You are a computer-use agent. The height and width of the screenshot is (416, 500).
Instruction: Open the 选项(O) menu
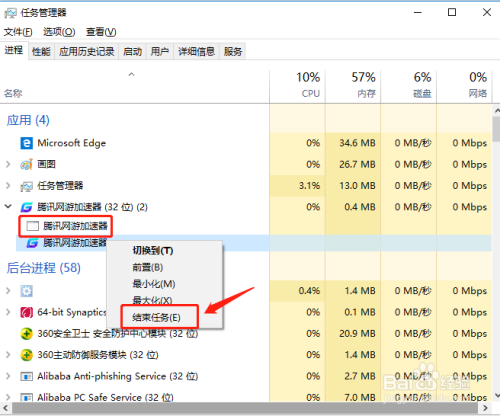point(59,32)
